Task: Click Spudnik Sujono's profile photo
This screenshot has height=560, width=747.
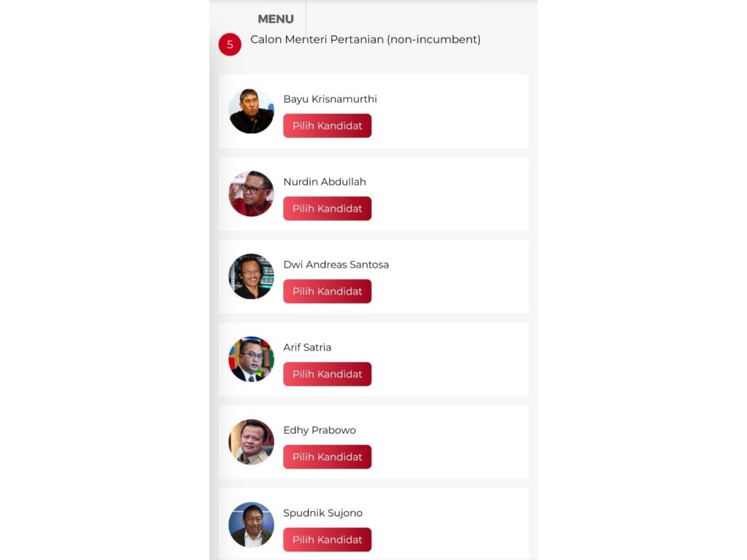Action: [x=251, y=525]
